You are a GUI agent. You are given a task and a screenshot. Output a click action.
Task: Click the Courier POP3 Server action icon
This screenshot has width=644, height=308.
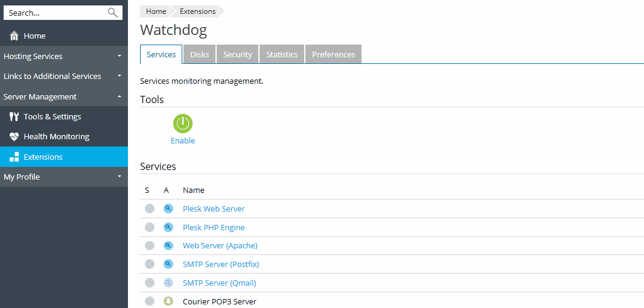point(168,301)
